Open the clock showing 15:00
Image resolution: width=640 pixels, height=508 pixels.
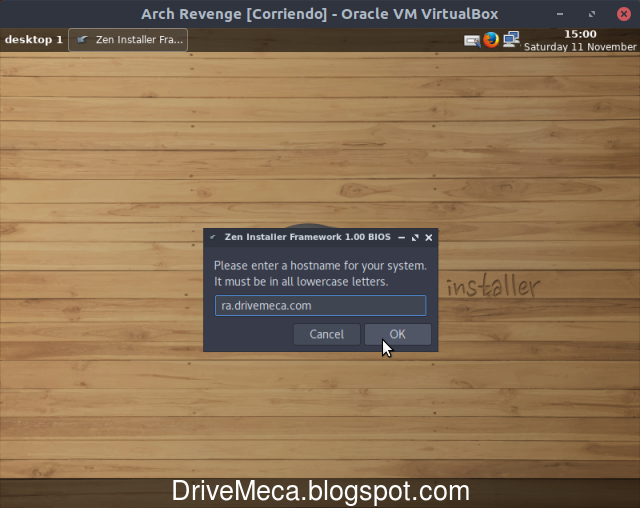pos(580,34)
